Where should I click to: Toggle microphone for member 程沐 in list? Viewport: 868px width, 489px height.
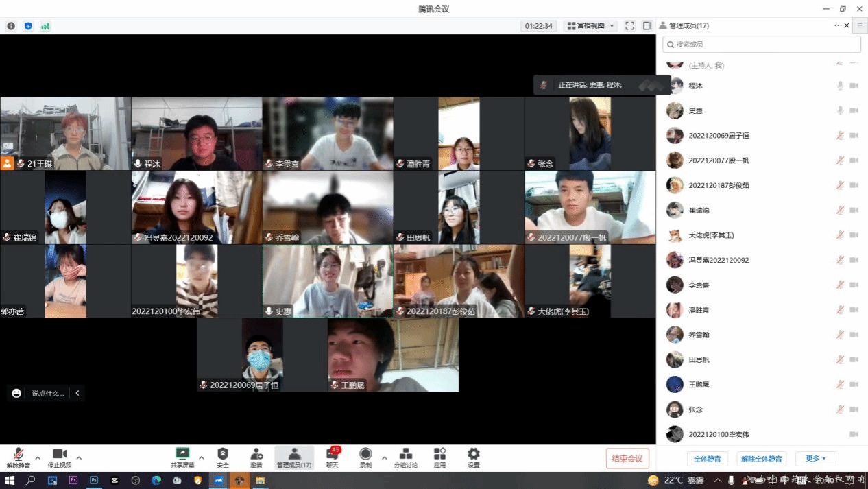(840, 86)
